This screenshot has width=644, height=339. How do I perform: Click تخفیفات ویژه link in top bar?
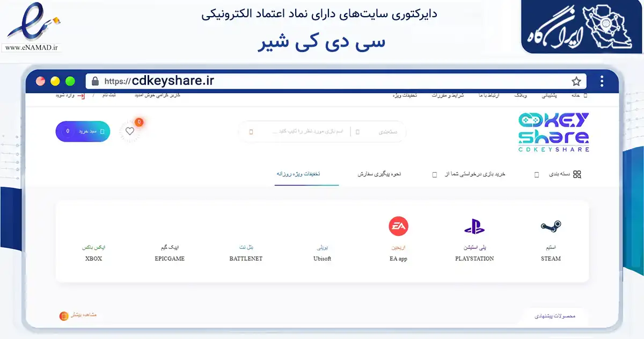tap(405, 95)
